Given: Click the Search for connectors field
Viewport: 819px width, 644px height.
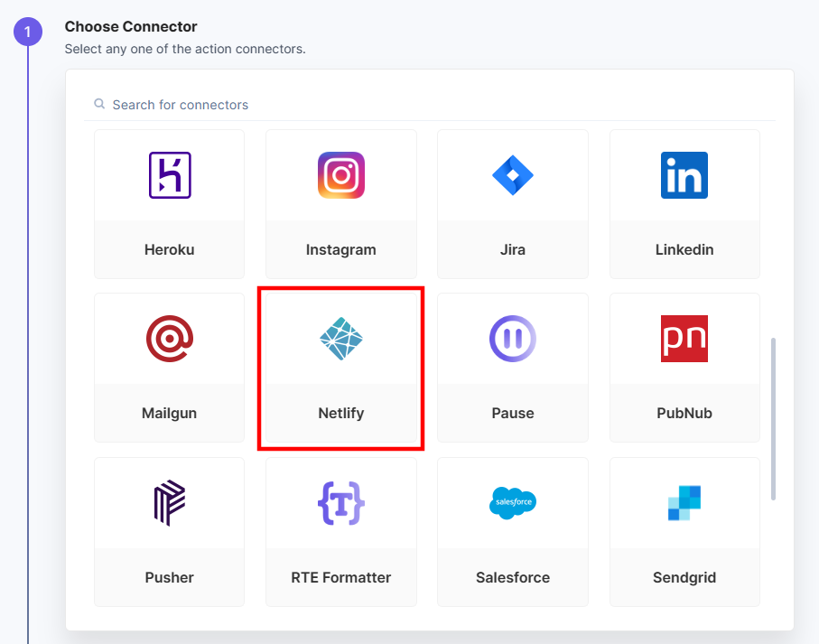Looking at the screenshot, I should pos(429,105).
